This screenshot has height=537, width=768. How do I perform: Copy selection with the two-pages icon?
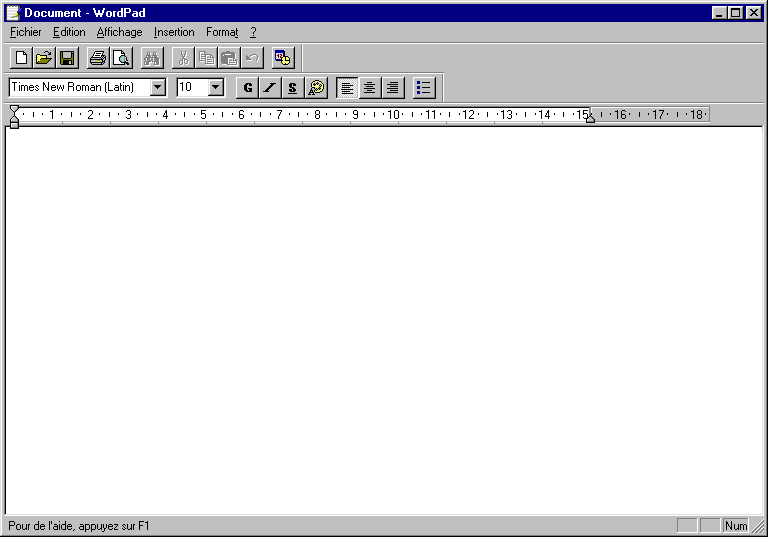click(206, 58)
